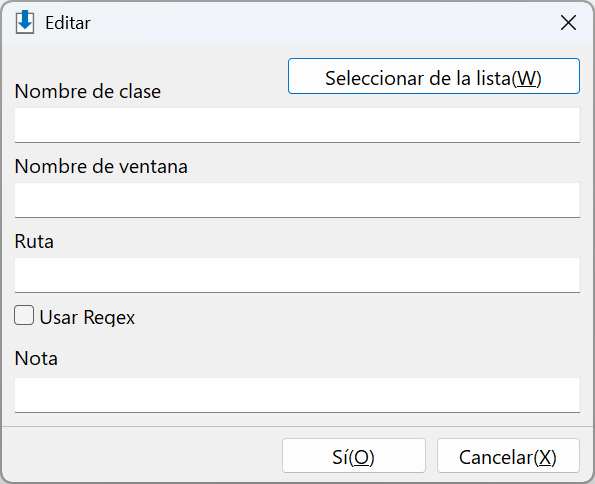Enable the Usar Regex checkbox

(x=24, y=315)
